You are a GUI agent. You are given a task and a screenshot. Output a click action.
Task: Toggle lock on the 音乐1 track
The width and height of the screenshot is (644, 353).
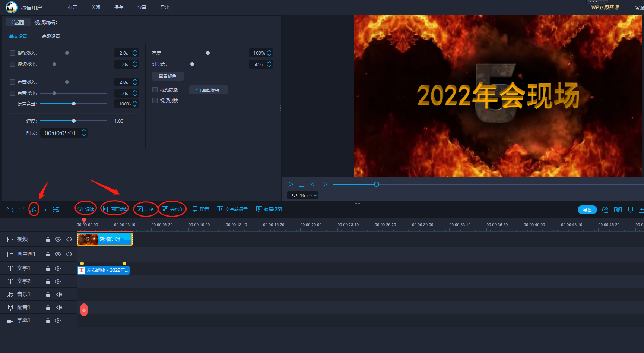[48, 294]
